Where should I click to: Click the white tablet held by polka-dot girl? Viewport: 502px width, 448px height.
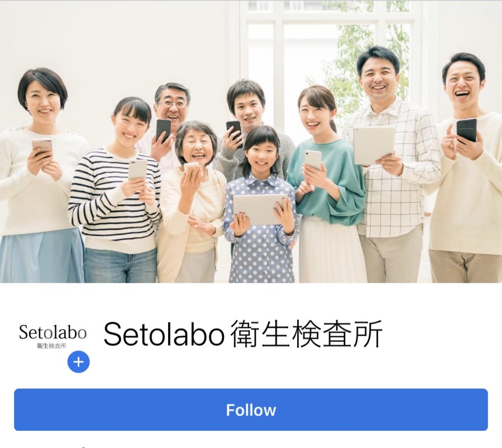coord(259,210)
